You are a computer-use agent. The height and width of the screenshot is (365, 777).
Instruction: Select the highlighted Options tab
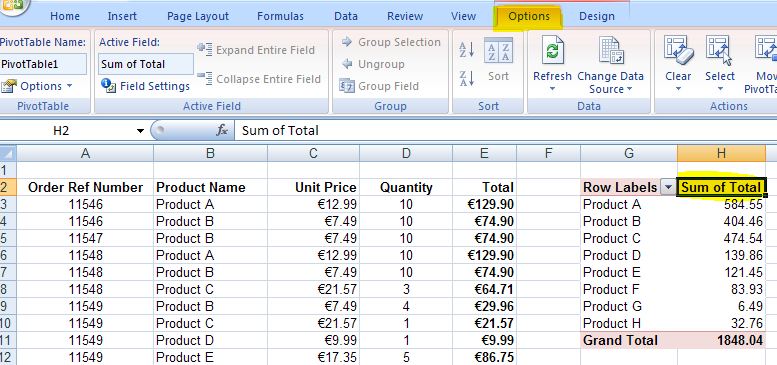(529, 17)
